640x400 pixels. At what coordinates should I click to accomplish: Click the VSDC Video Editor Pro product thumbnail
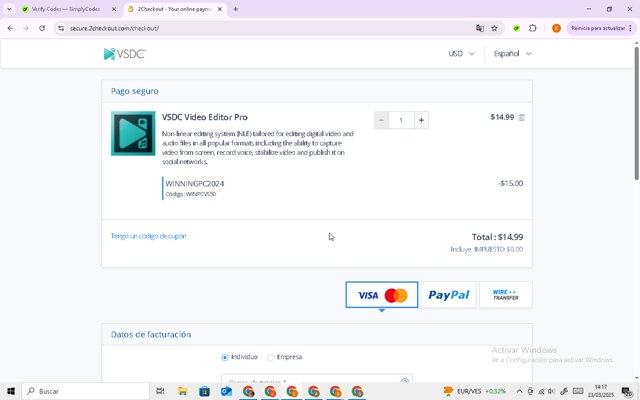point(133,133)
